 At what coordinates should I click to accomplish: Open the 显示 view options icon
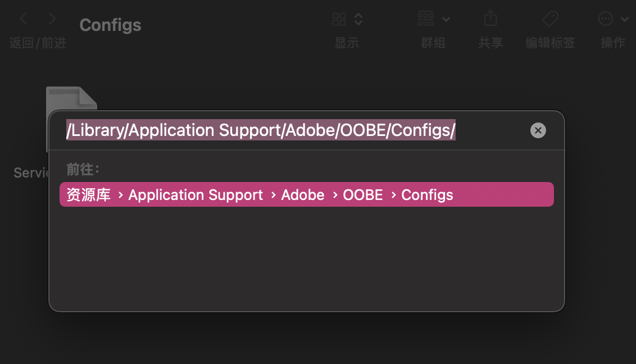[339, 19]
